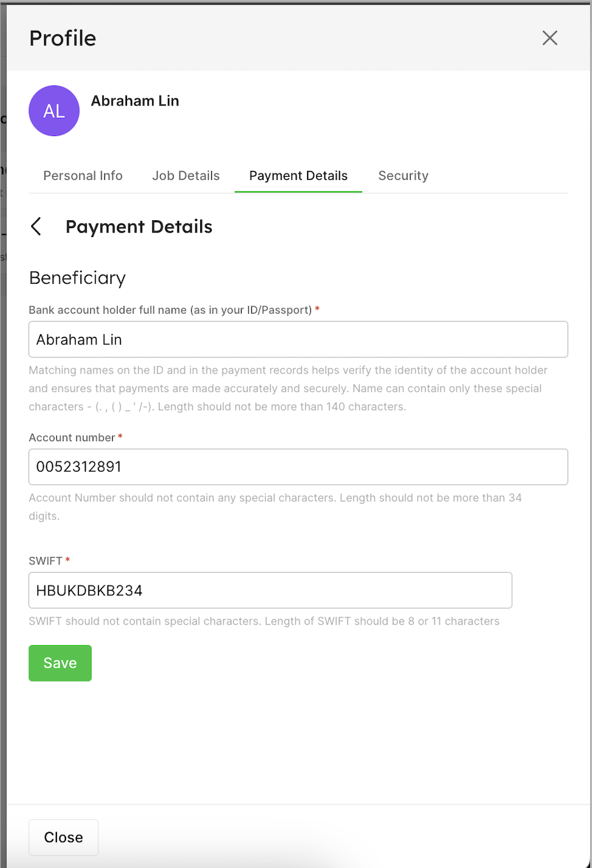Viewport: 592px width, 868px height.
Task: Click the account holder full name field
Action: 298,339
